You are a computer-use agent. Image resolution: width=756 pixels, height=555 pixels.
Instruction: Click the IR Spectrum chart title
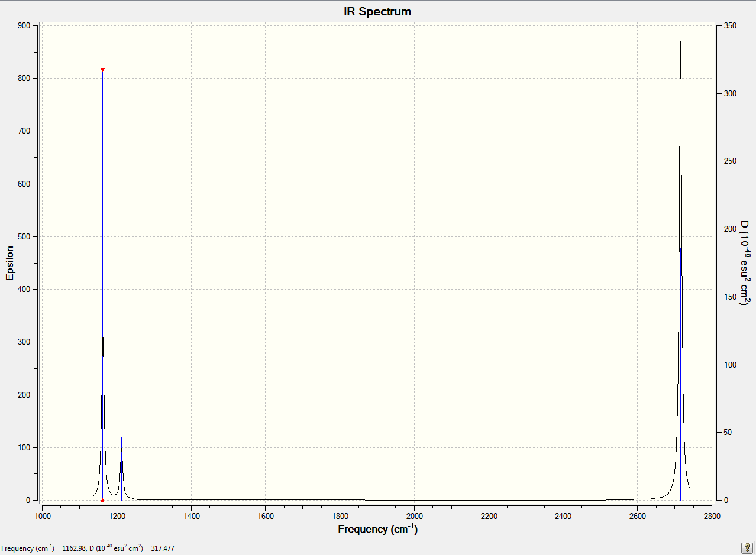tap(377, 11)
